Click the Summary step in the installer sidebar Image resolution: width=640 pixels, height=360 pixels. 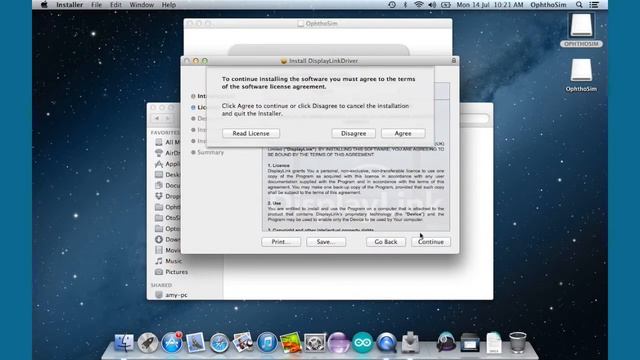click(208, 152)
